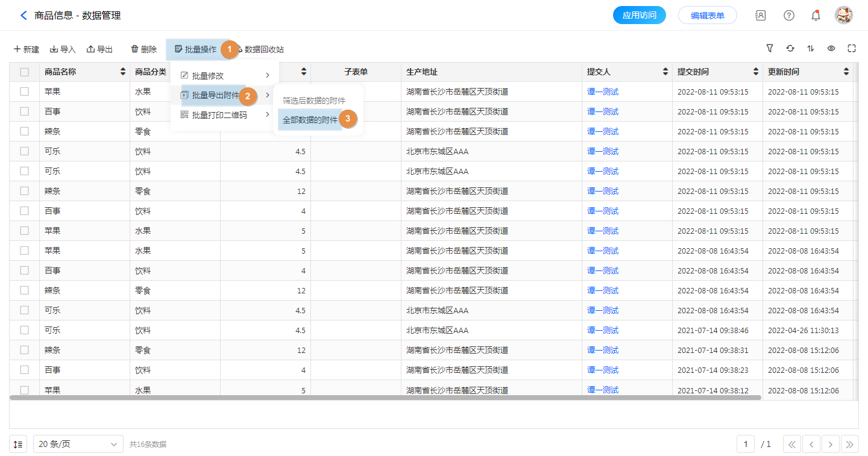The height and width of the screenshot is (456, 868).
Task: Open the filter funnel icon
Action: pyautogui.click(x=770, y=49)
